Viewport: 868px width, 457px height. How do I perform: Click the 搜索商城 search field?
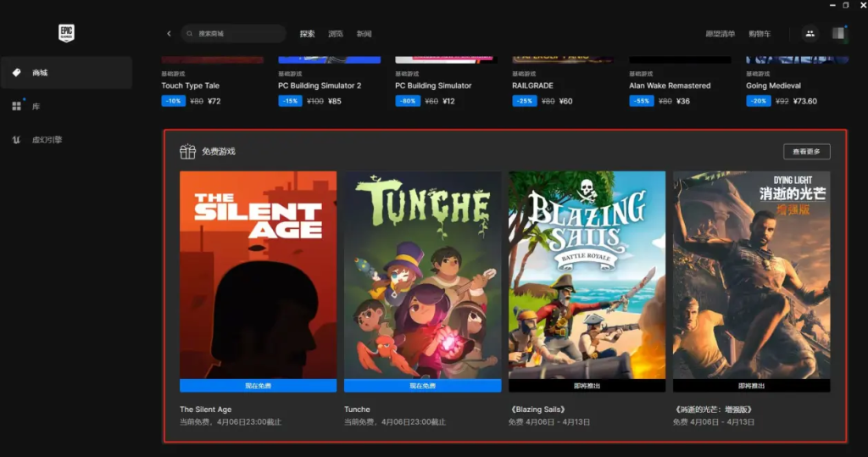pos(233,34)
